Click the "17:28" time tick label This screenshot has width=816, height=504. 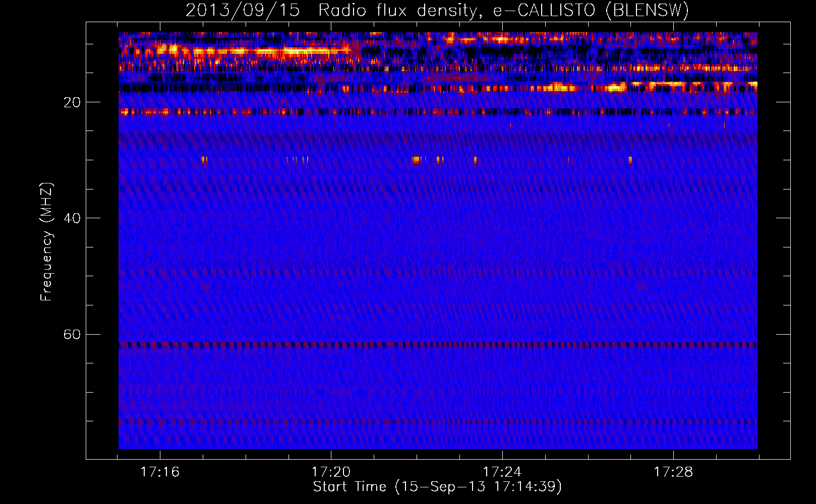[x=673, y=472]
